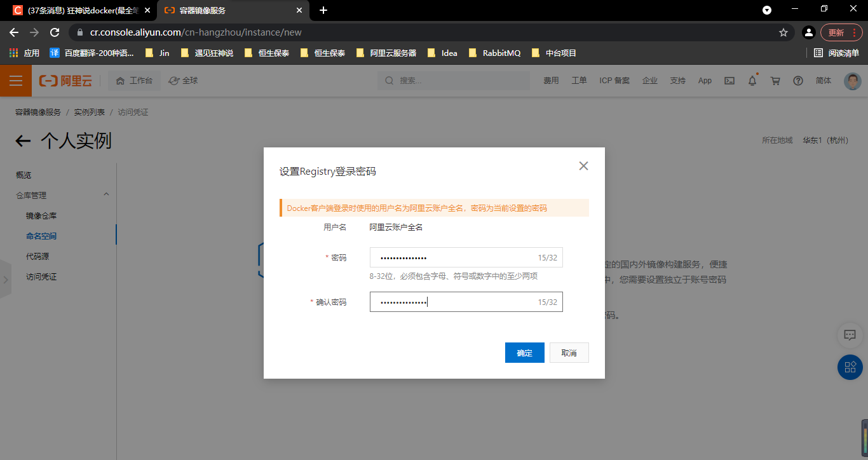
Task: Open the 阿里云服务器 bookmark folder
Action: [x=386, y=53]
